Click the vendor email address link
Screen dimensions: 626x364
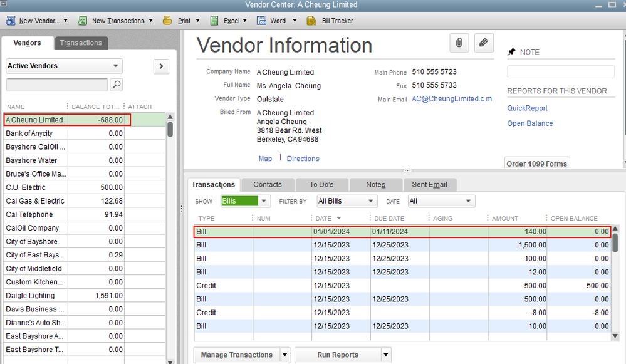point(452,99)
